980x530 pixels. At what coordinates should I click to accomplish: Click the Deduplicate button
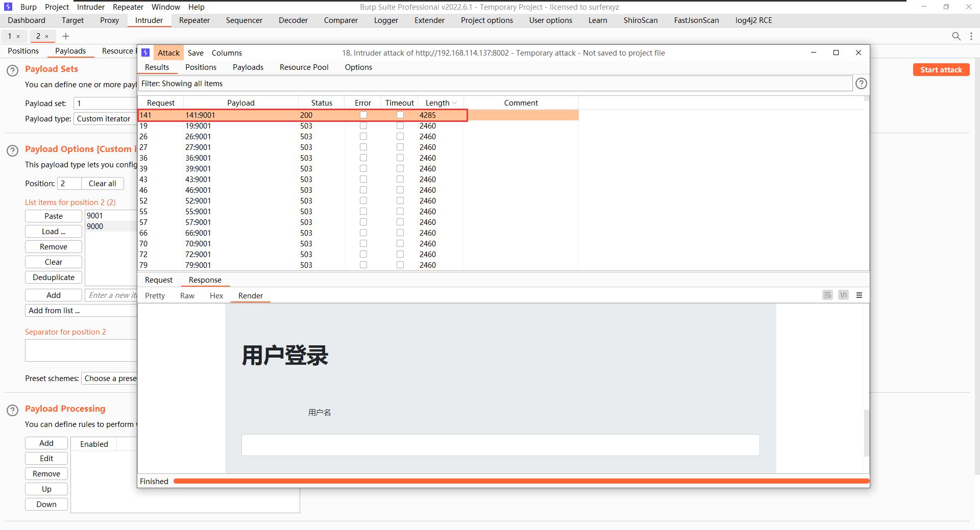(x=54, y=277)
